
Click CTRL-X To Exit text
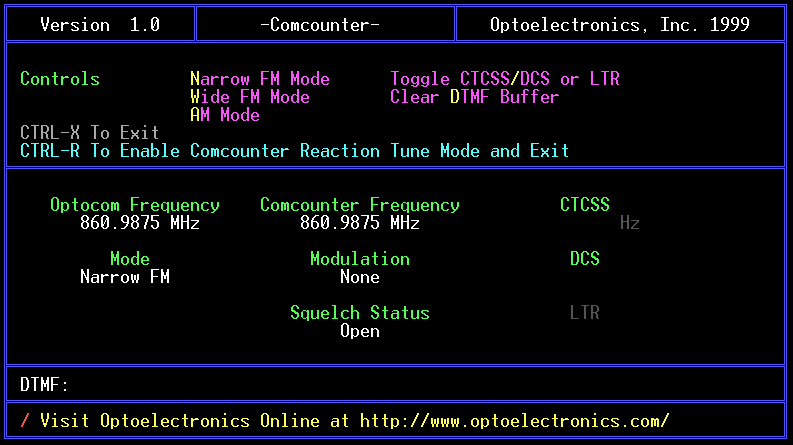click(x=89, y=133)
